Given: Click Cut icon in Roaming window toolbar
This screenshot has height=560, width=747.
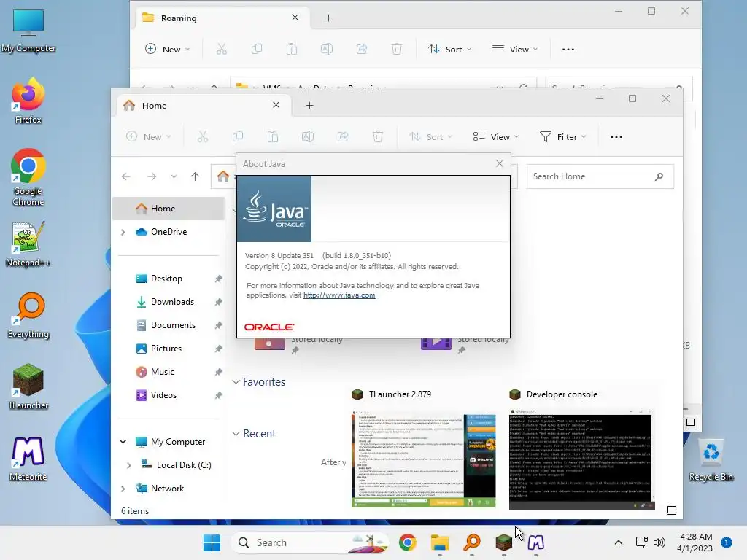Looking at the screenshot, I should pos(222,49).
